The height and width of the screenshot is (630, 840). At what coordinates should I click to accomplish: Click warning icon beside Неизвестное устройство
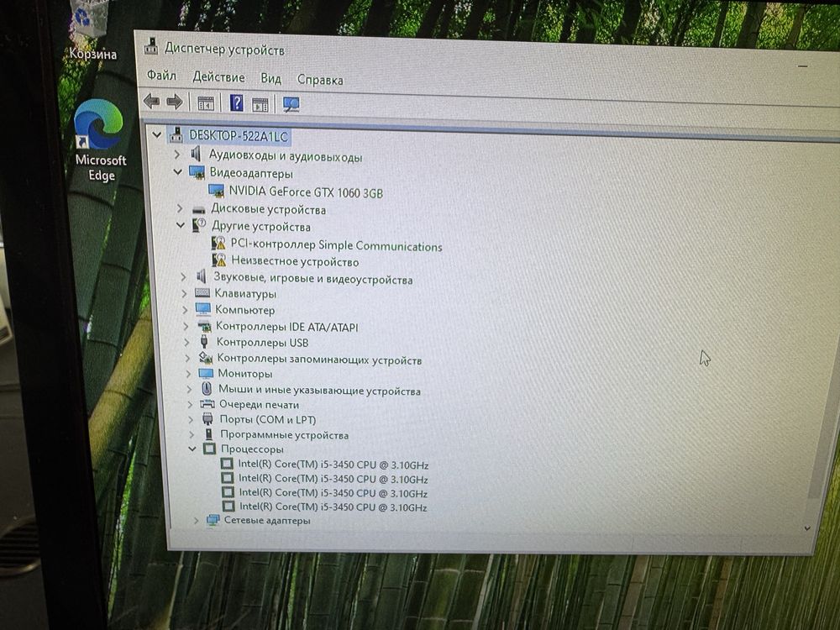click(218, 260)
